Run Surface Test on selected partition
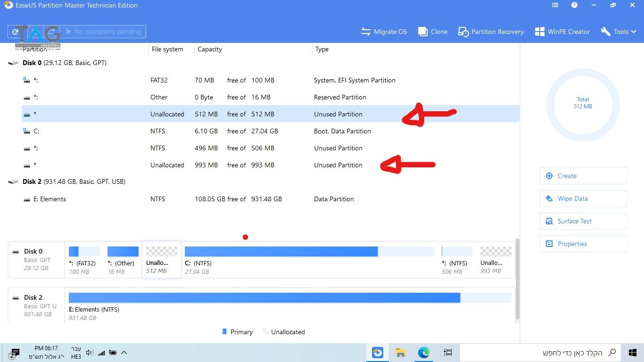The height and width of the screenshot is (362, 644). [x=583, y=221]
